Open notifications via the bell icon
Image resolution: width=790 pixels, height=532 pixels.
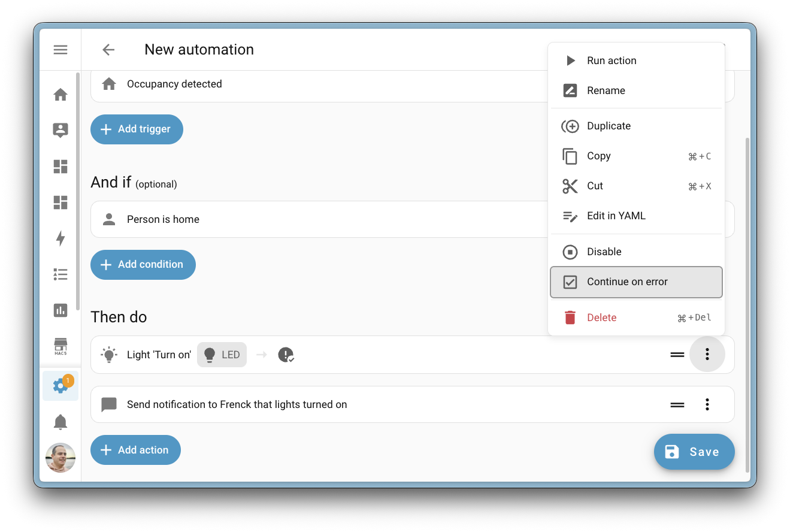click(60, 422)
